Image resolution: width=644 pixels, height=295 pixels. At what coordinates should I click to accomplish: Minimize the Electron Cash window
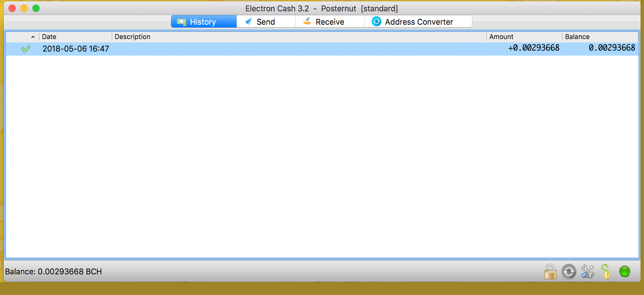tap(24, 8)
